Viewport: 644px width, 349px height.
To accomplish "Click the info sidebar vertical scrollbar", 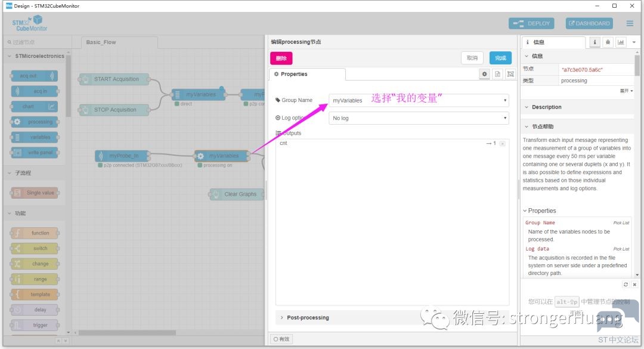I will point(637,66).
